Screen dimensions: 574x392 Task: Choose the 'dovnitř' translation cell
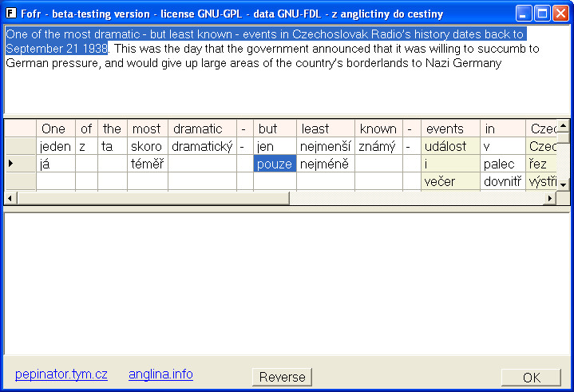pyautogui.click(x=503, y=181)
